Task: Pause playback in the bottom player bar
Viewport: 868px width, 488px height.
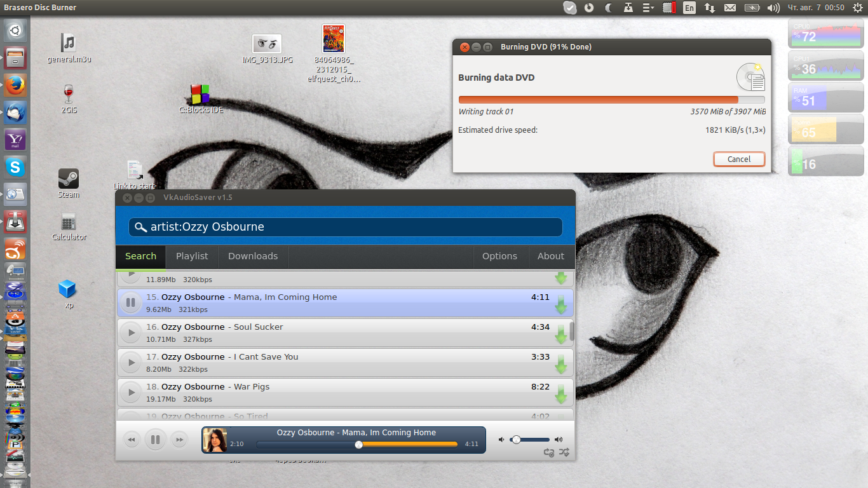Action: pyautogui.click(x=155, y=440)
